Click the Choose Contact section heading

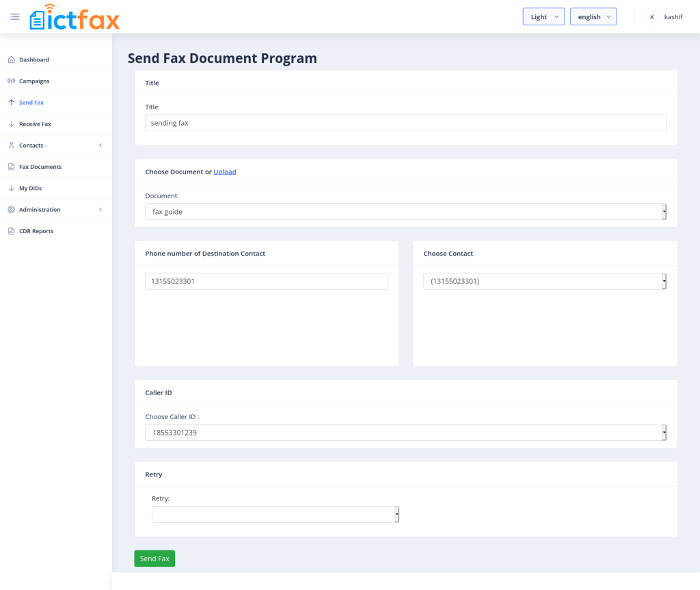coord(448,254)
